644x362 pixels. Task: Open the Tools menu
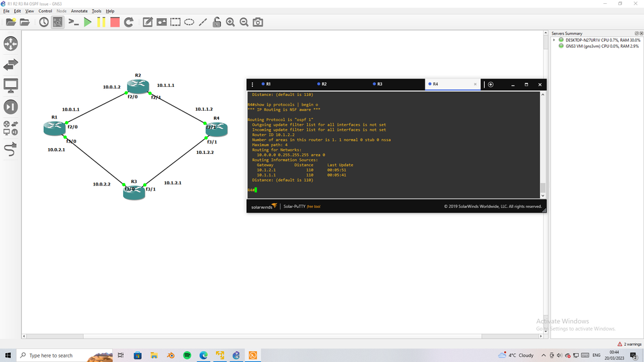pos(97,11)
